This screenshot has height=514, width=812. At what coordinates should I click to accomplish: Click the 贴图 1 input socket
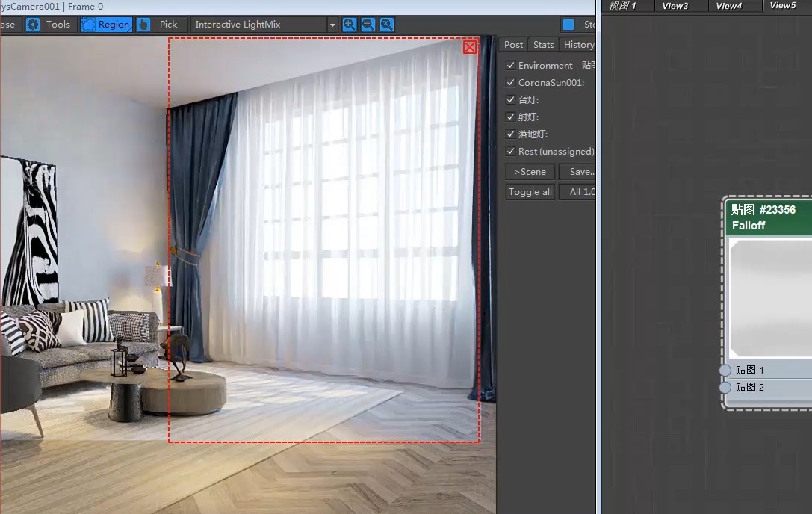[725, 371]
